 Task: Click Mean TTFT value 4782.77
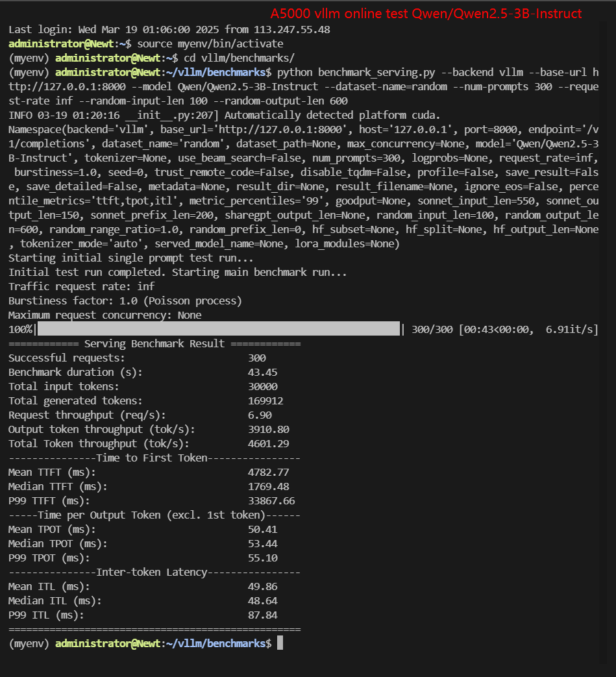(x=269, y=473)
